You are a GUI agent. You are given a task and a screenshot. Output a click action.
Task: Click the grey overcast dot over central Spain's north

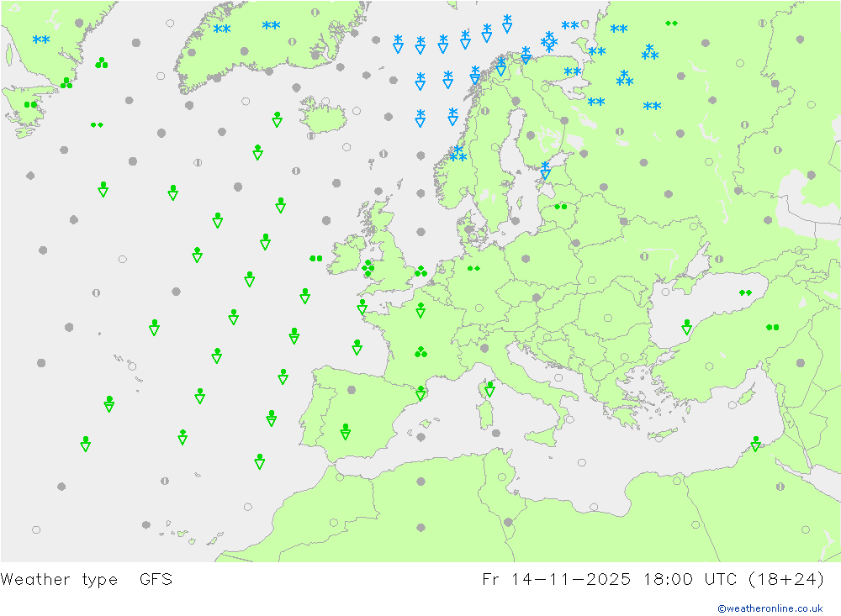point(352,390)
